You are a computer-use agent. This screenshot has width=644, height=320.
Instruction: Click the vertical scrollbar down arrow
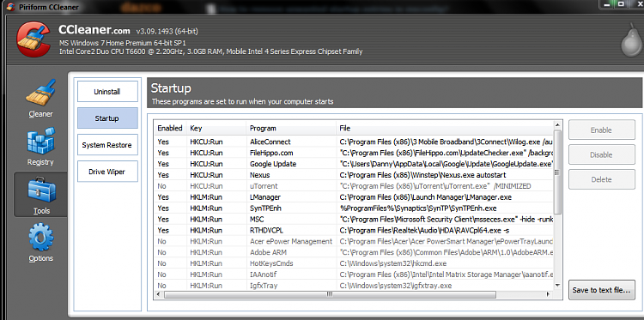(x=557, y=285)
